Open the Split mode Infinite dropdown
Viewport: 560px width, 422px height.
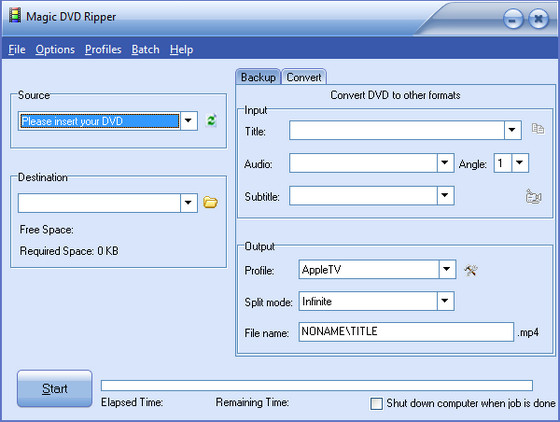pyautogui.click(x=445, y=301)
